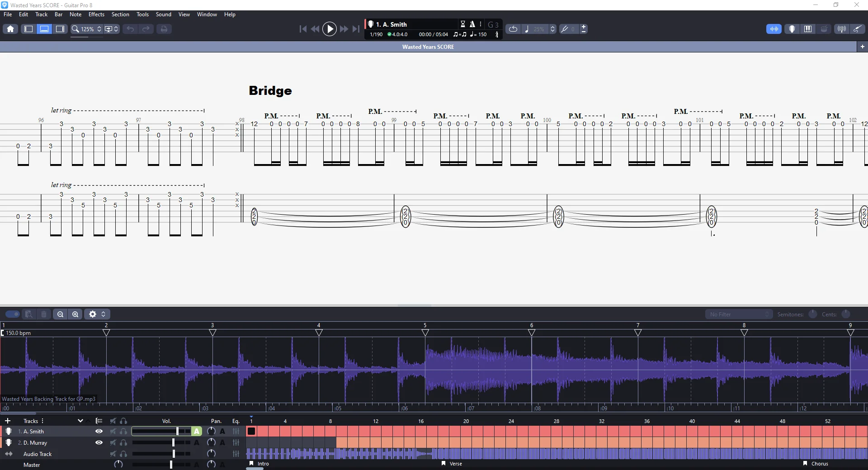Image resolution: width=868 pixels, height=470 pixels.
Task: Adjust the 25% speed stepper arrows
Action: point(552,29)
